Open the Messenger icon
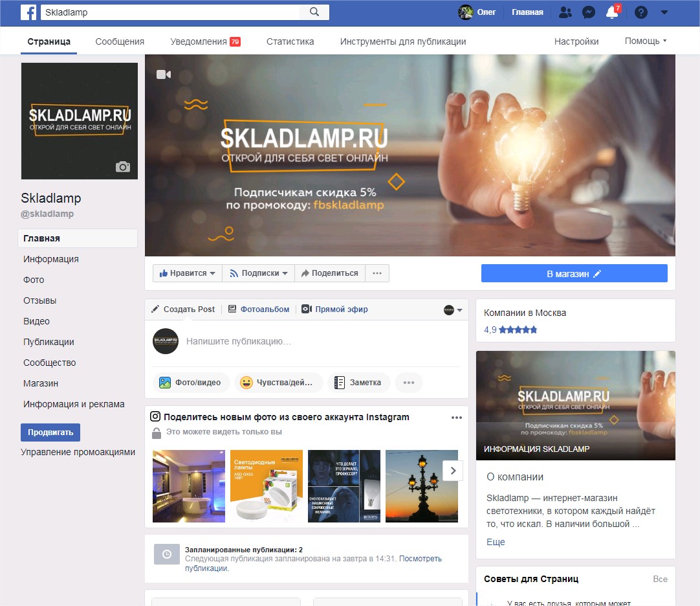700x606 pixels. pos(589,12)
